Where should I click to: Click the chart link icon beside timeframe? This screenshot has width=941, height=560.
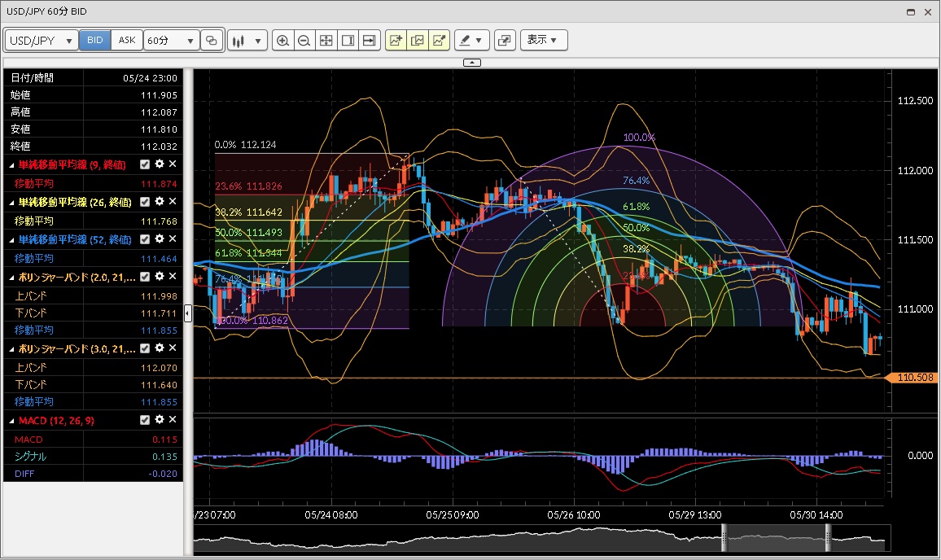212,40
